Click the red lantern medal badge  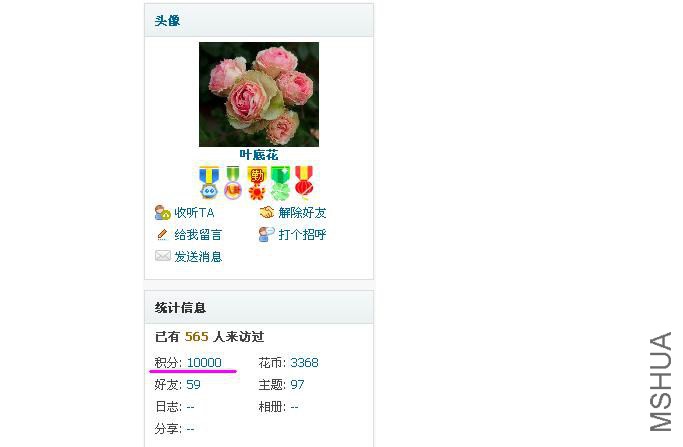click(x=304, y=183)
